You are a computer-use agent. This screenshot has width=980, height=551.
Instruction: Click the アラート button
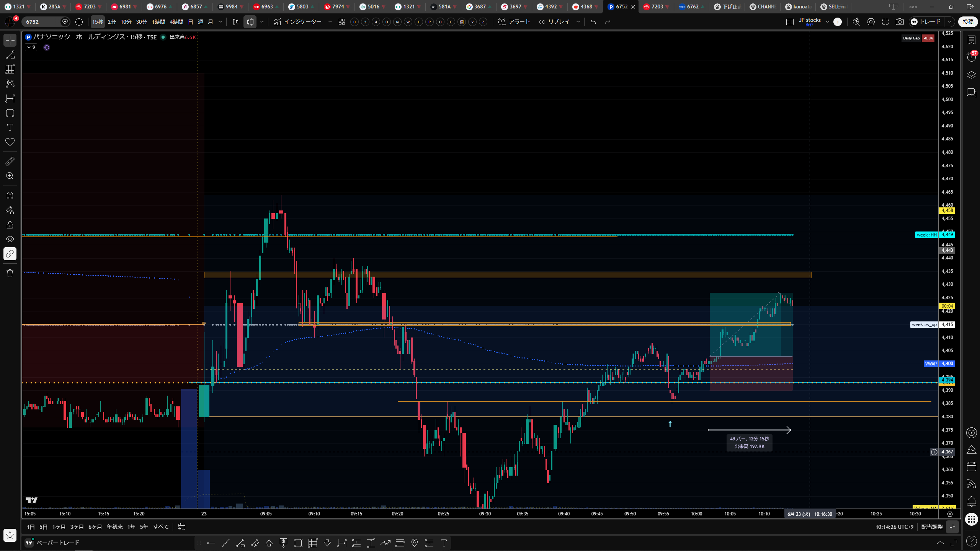pos(514,22)
